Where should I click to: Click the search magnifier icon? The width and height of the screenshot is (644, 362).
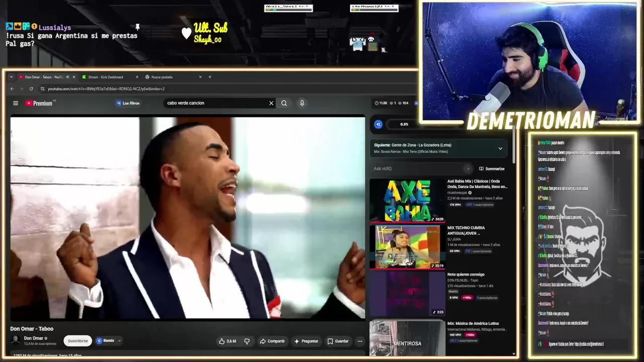284,103
